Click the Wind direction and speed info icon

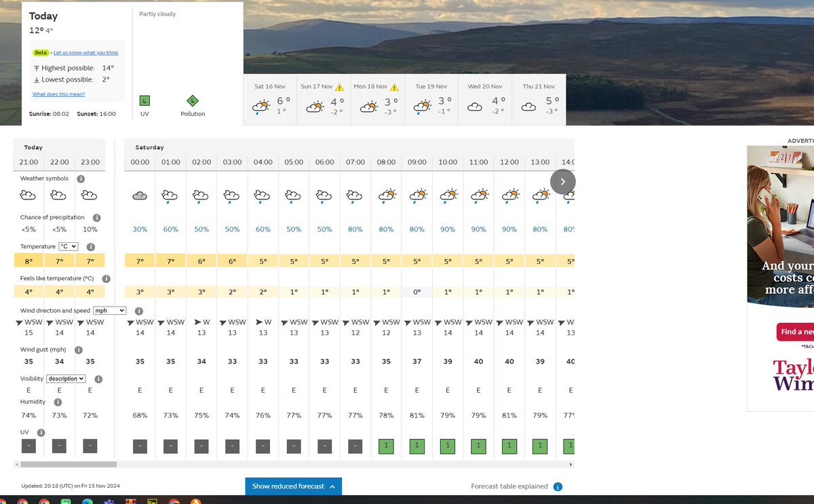pyautogui.click(x=138, y=311)
